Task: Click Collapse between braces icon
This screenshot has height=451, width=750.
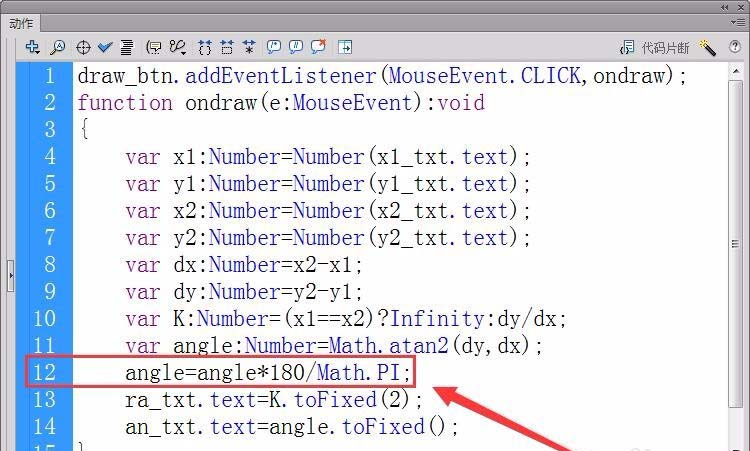Action: coord(205,47)
